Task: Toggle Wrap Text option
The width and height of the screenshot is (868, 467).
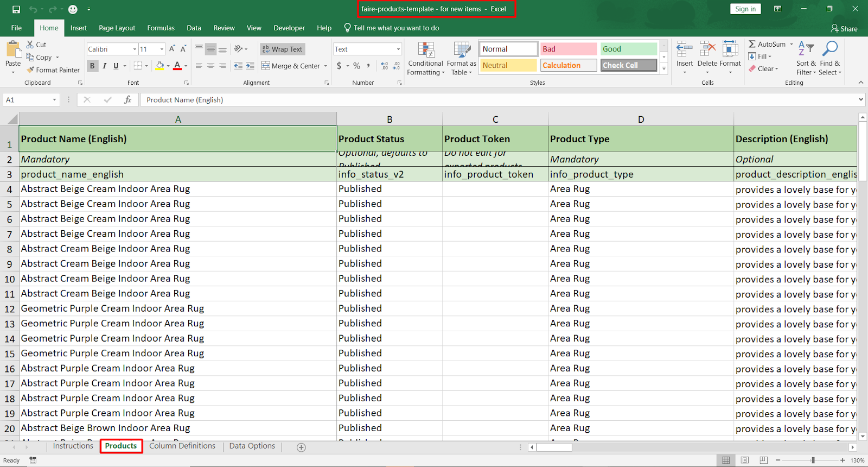Action: (x=282, y=49)
